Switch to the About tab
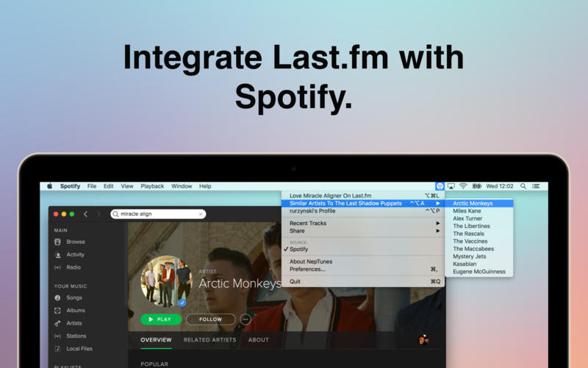 259,340
